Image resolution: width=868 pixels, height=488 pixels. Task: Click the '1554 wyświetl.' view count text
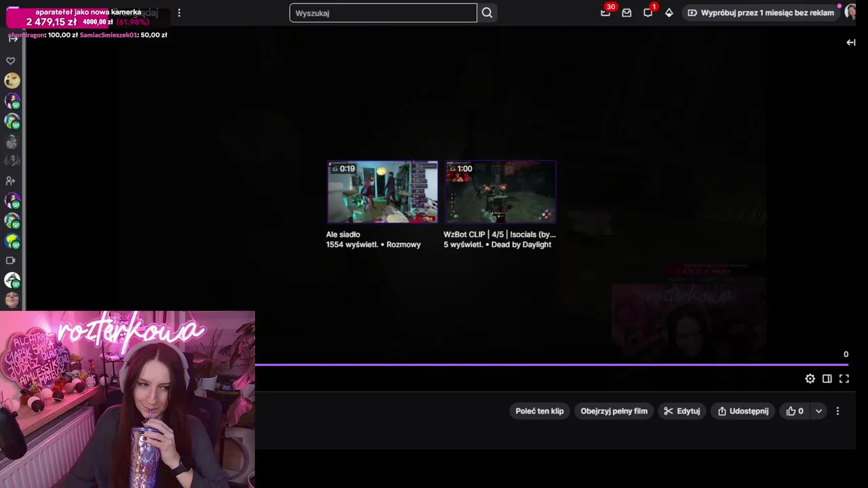352,245
